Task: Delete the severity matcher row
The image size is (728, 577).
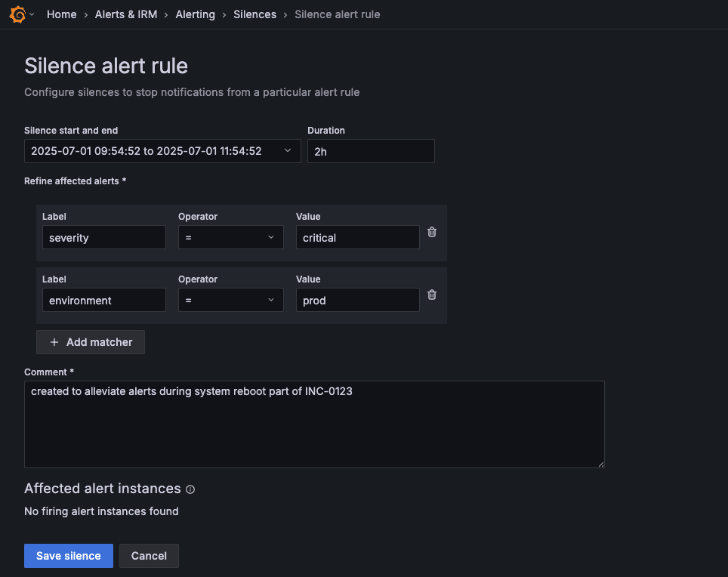Action: (431, 232)
